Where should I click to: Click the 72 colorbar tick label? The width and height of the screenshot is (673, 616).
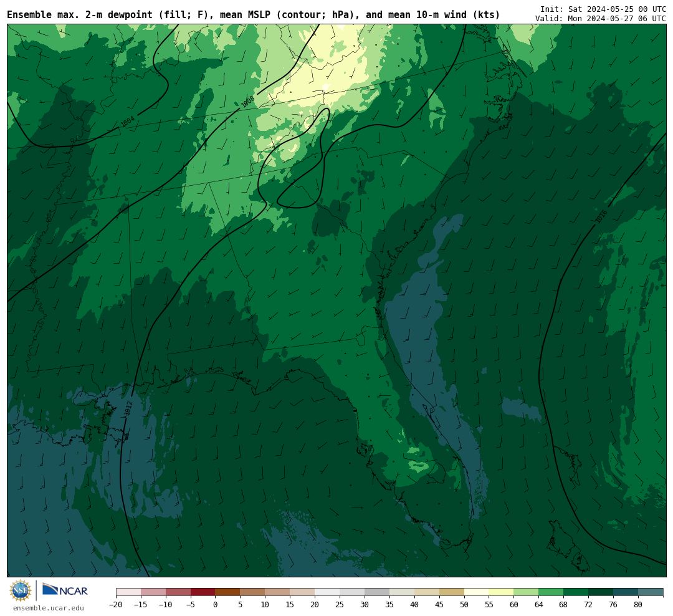click(x=589, y=605)
